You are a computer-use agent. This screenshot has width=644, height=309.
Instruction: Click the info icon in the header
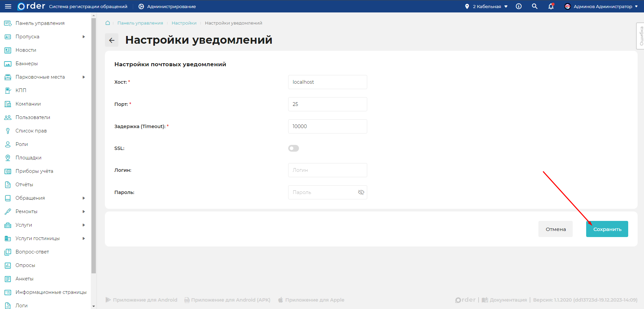point(518,6)
